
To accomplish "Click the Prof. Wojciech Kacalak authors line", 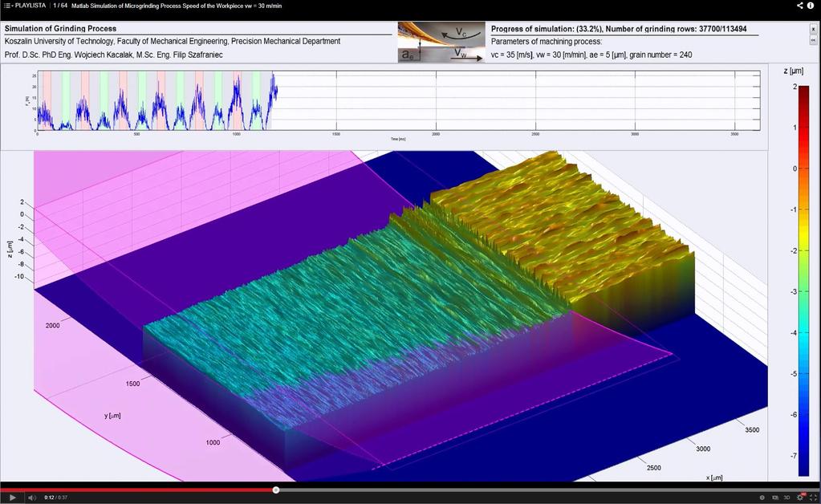I will click(x=114, y=55).
